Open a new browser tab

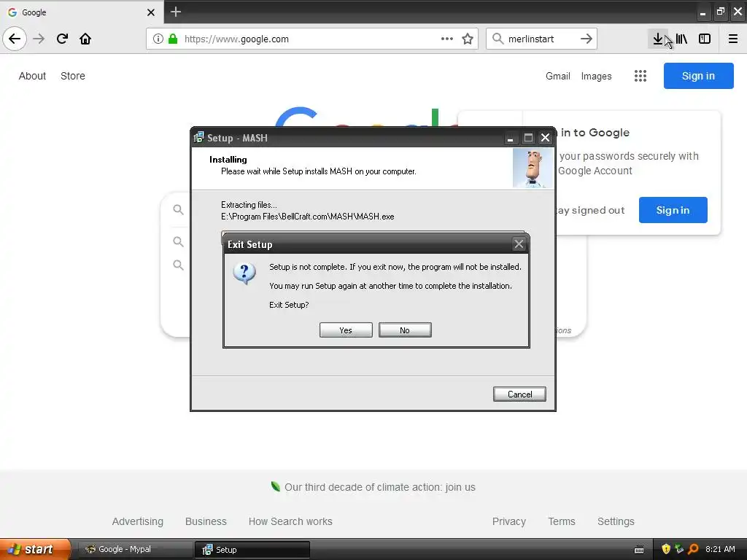[x=176, y=12]
